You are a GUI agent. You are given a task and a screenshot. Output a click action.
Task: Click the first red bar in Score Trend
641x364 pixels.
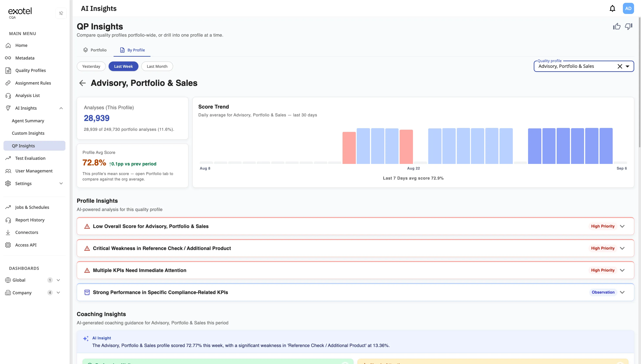tap(349, 148)
